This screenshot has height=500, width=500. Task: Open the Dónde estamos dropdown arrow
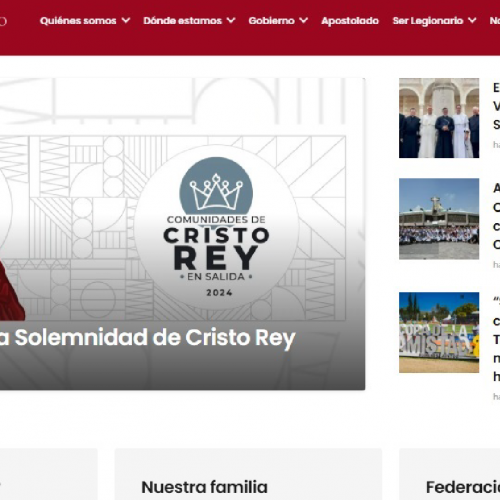click(231, 21)
